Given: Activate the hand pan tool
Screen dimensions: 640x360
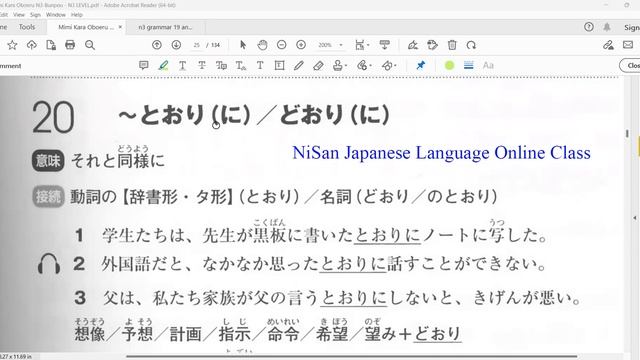Looking at the screenshot, I should (x=262, y=45).
